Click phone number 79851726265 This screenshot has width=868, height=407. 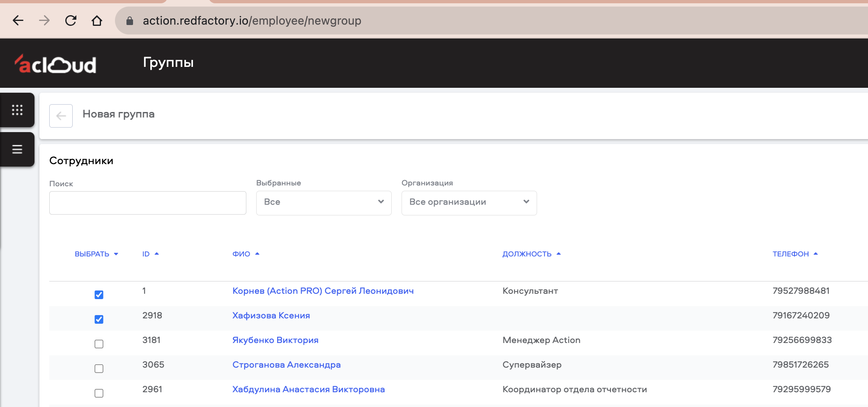tap(801, 365)
